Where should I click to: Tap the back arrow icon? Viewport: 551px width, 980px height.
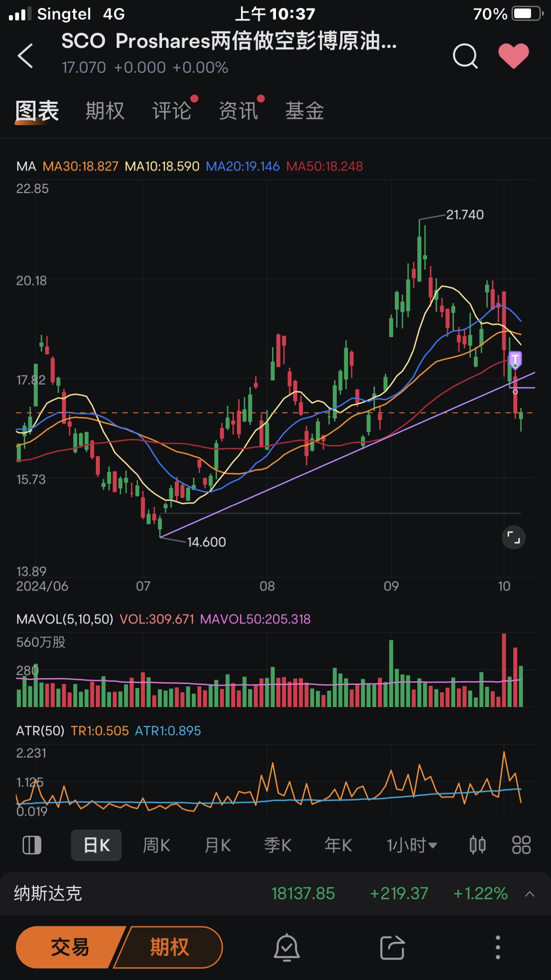(x=25, y=56)
